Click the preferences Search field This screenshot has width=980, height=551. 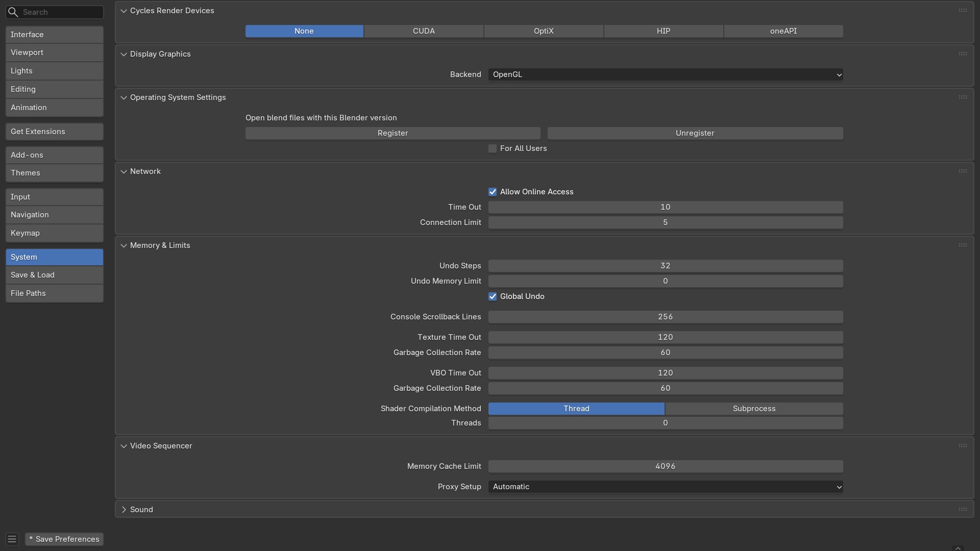pyautogui.click(x=55, y=12)
